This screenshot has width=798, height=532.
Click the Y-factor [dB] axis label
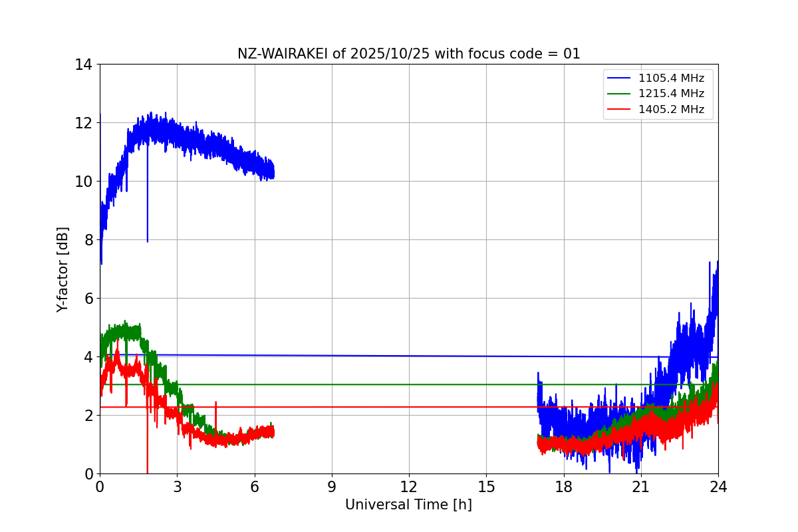tap(63, 269)
